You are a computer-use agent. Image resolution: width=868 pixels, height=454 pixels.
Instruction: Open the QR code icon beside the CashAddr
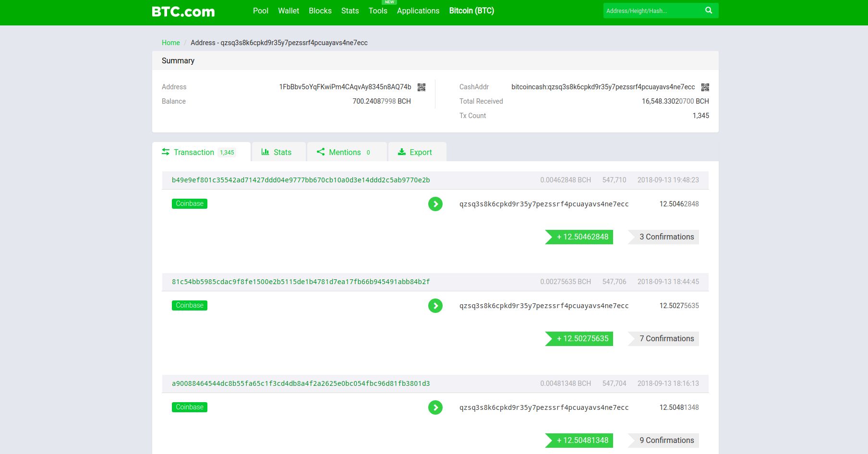(x=706, y=87)
